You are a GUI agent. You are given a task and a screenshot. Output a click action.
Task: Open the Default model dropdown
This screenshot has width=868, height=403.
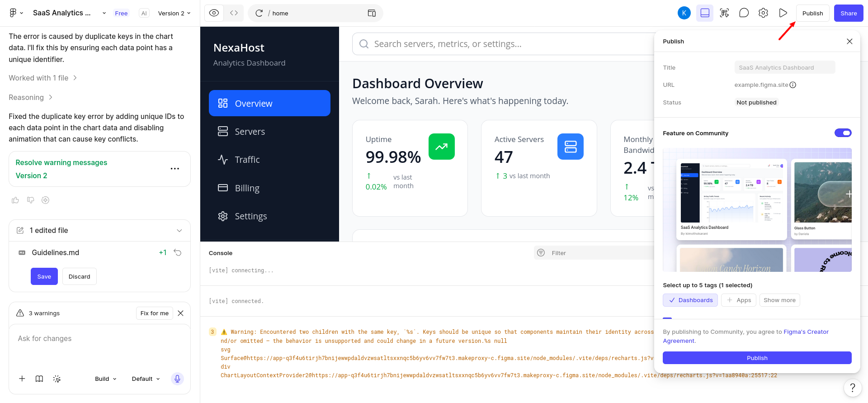146,379
